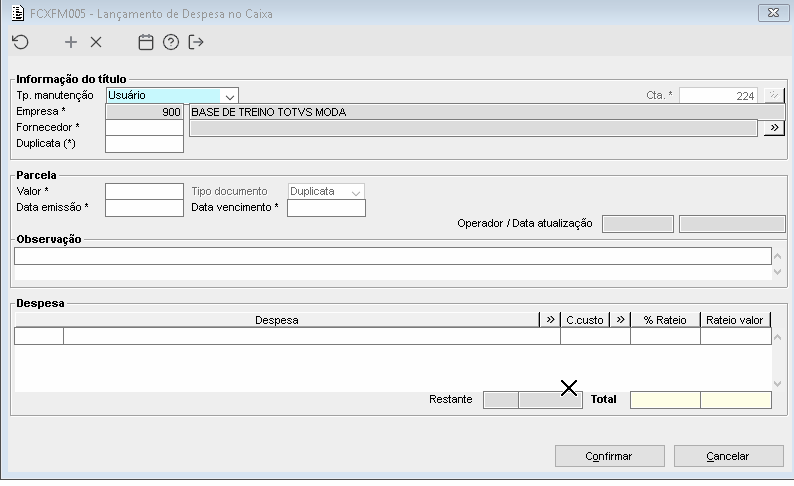Click the Observação scroll down arrow
The image size is (794, 486).
pyautogui.click(x=778, y=272)
